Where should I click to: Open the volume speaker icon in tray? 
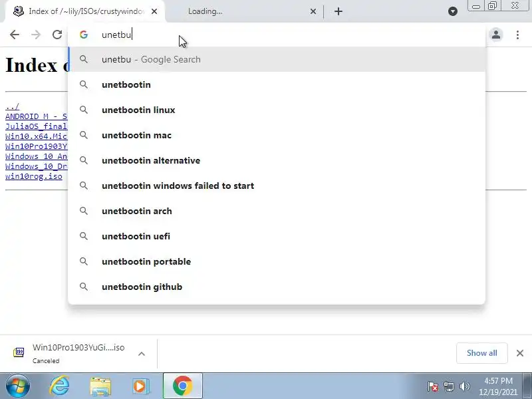(x=464, y=386)
